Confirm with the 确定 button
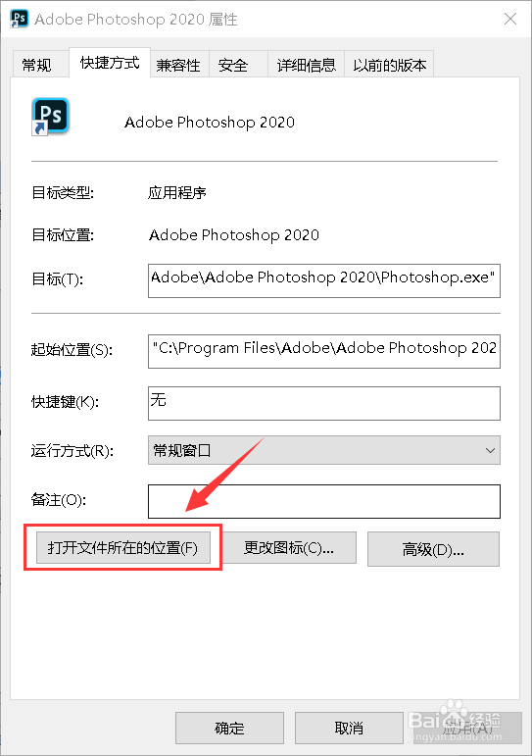 (229, 728)
